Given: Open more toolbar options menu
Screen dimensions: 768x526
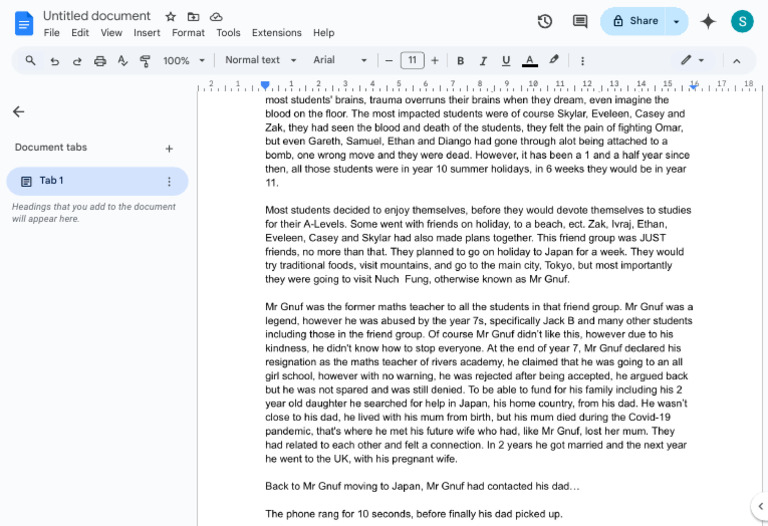Looking at the screenshot, I should [582, 61].
